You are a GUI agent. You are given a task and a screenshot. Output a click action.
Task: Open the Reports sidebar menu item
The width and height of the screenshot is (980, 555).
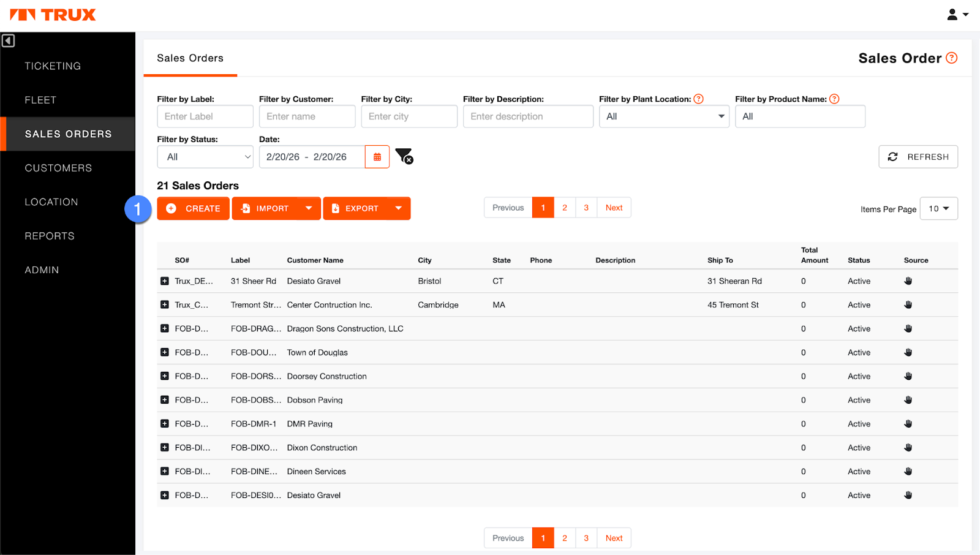[x=50, y=236]
